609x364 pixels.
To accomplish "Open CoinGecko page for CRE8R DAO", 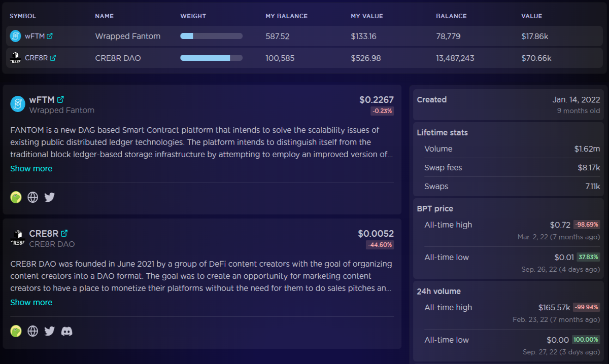I will [16, 331].
